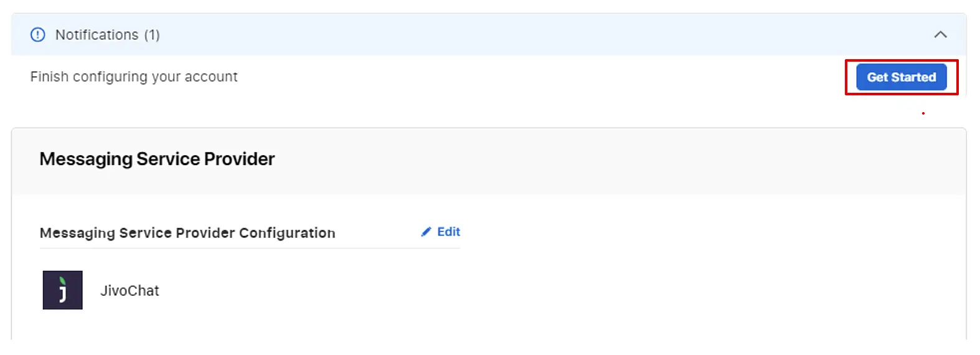Collapse the Notifications panel with the chevron
Screen dimensions: 980x355
940,35
